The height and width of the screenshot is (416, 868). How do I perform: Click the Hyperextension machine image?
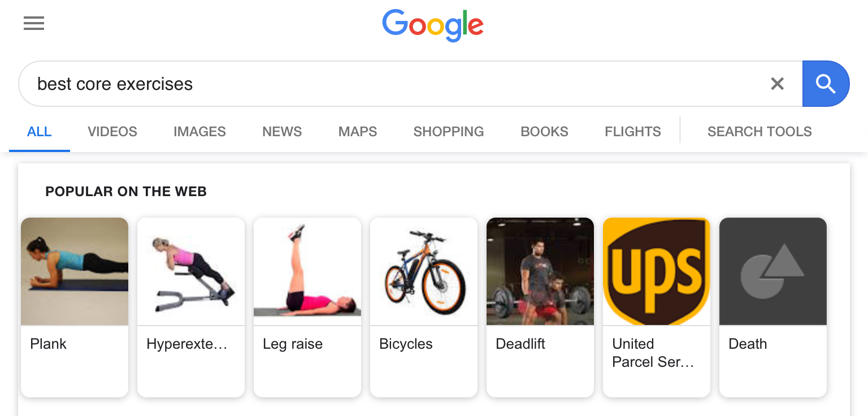[x=191, y=271]
